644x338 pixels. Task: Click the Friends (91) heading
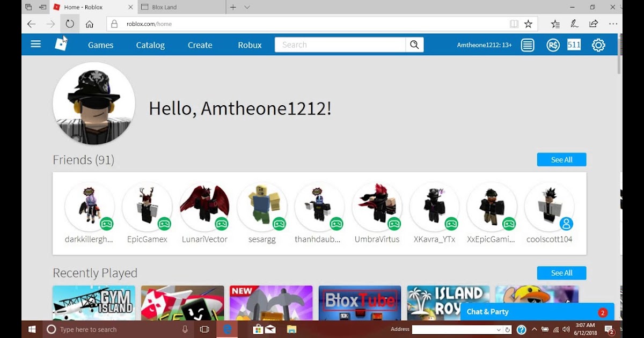pos(83,160)
